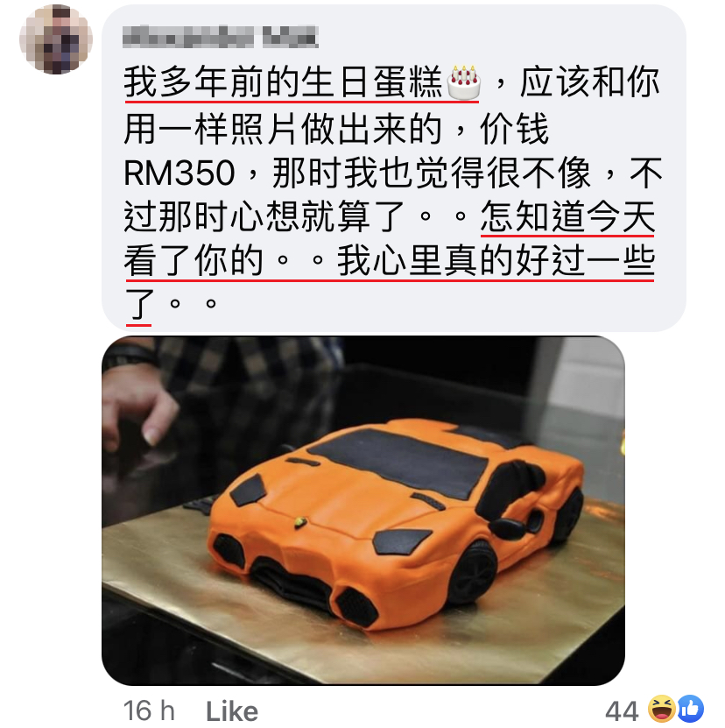Show who reacted via the 44 count
The image size is (725, 728).
coord(622,710)
